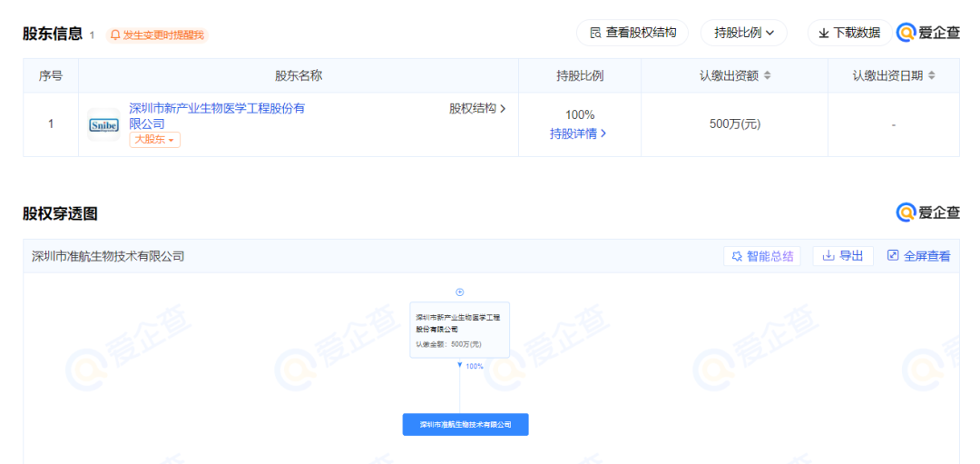Sort by 认缴出资日期 column arrows
Viewport: 980px width, 464px height.
(931, 75)
